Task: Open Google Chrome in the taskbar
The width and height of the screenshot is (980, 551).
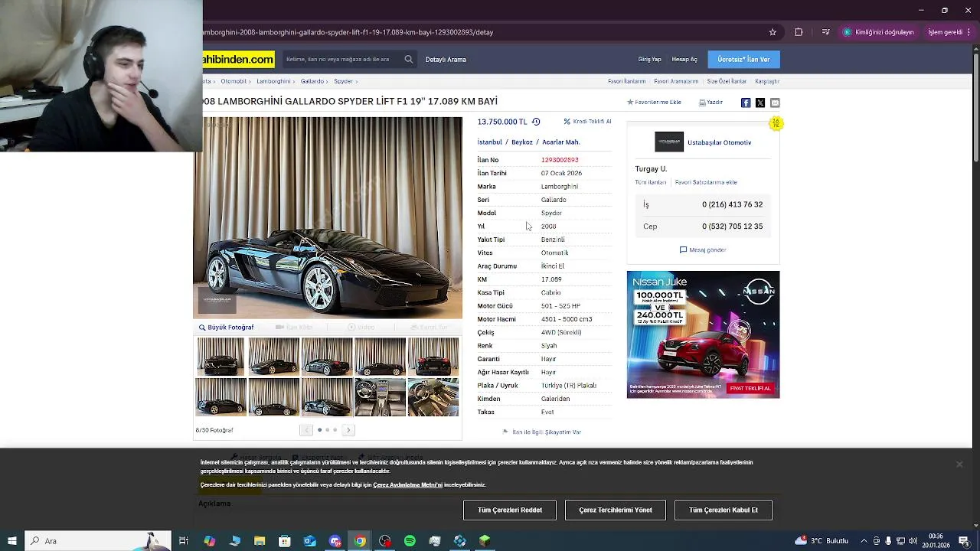Action: [360, 541]
